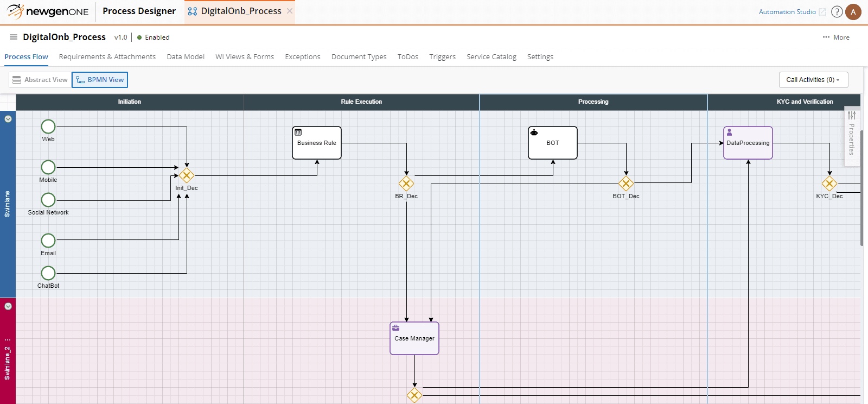Open the hamburger menu beside DigitalOnb_Process
The height and width of the screenshot is (404, 868).
tap(14, 37)
